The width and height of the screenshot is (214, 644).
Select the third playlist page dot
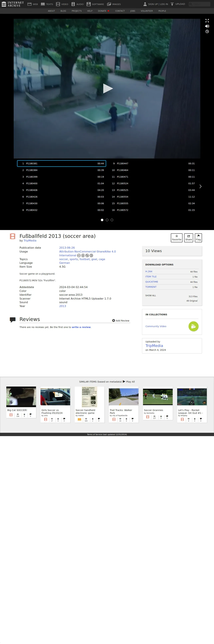click(112, 220)
